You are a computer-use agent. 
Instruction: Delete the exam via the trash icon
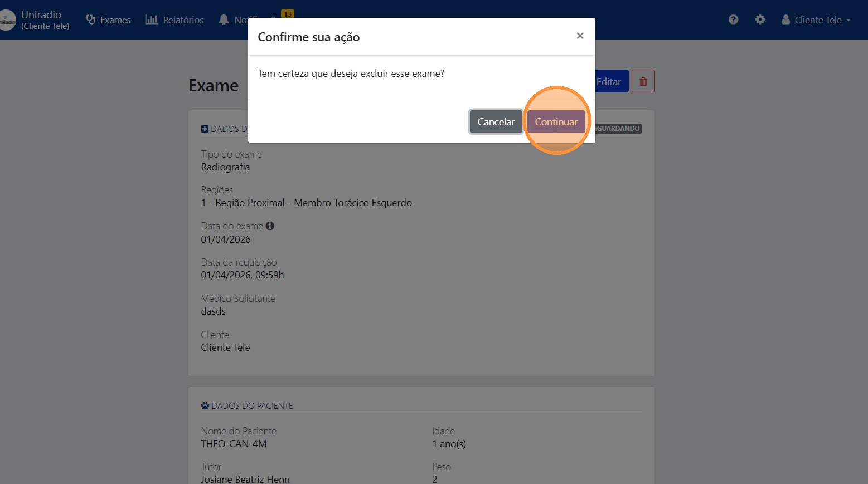(643, 81)
